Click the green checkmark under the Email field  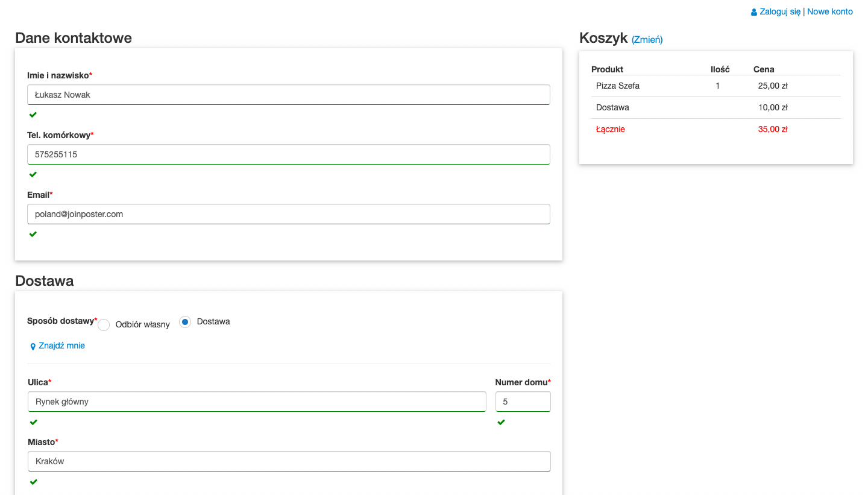click(x=33, y=234)
